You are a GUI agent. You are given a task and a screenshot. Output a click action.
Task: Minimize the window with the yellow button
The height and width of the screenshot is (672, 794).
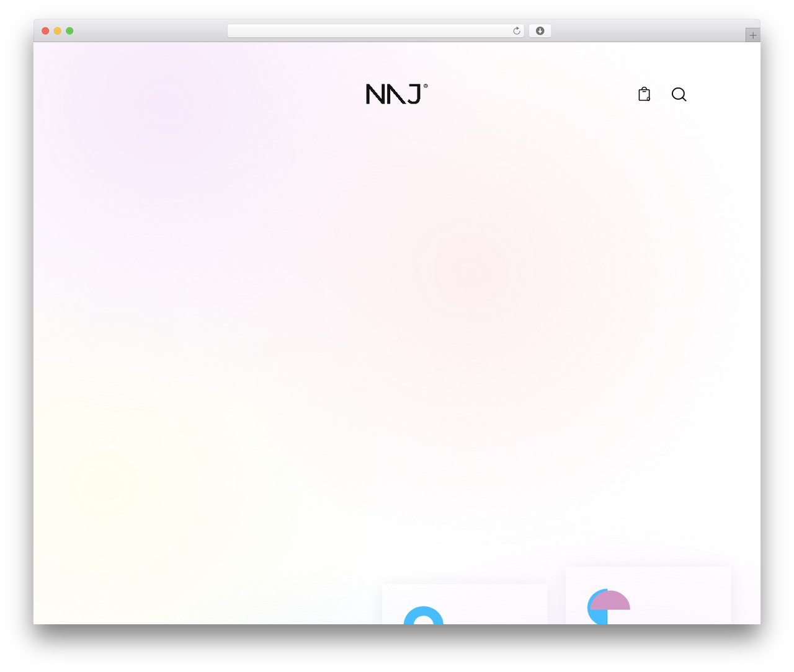[58, 31]
